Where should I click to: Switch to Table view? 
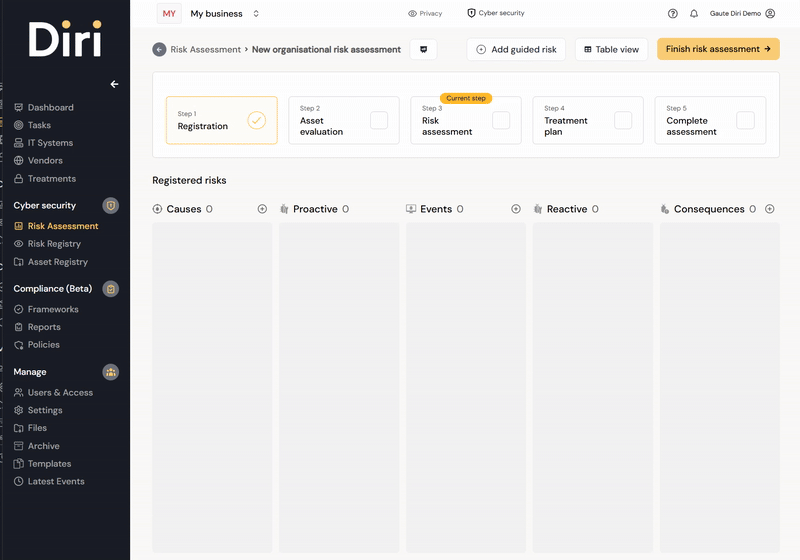pyautogui.click(x=611, y=49)
